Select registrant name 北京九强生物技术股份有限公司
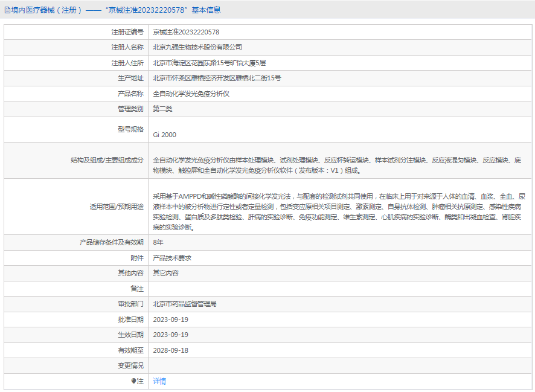This screenshot has width=535, height=392. (197, 48)
